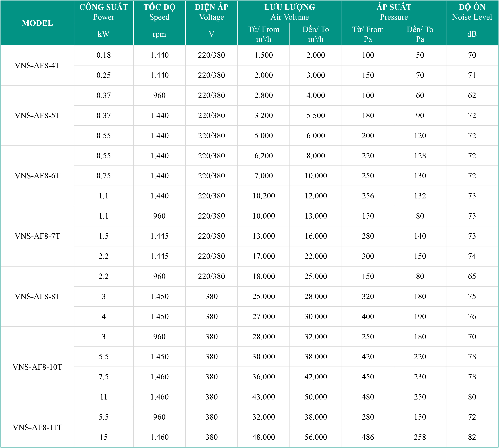The width and height of the screenshot is (499, 448).
Task: Click the VNS-AF8-10T model cell
Action: (37, 367)
